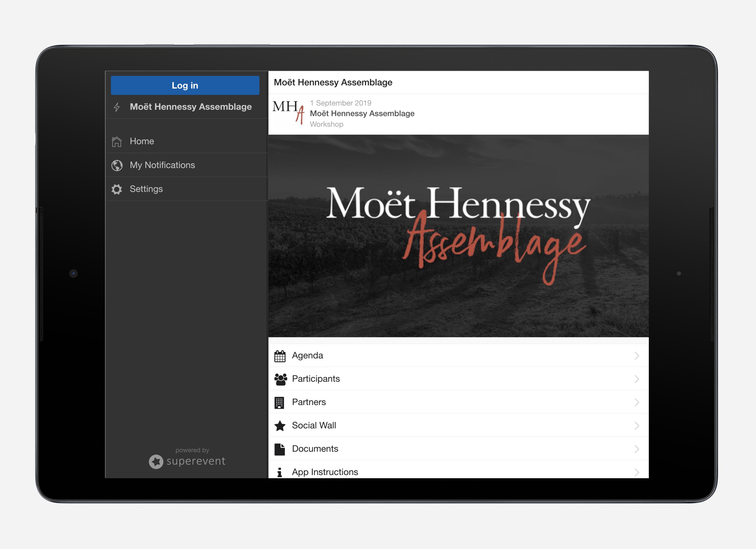Open the Agenda section
Viewport: 756px width, 549px height.
[458, 355]
